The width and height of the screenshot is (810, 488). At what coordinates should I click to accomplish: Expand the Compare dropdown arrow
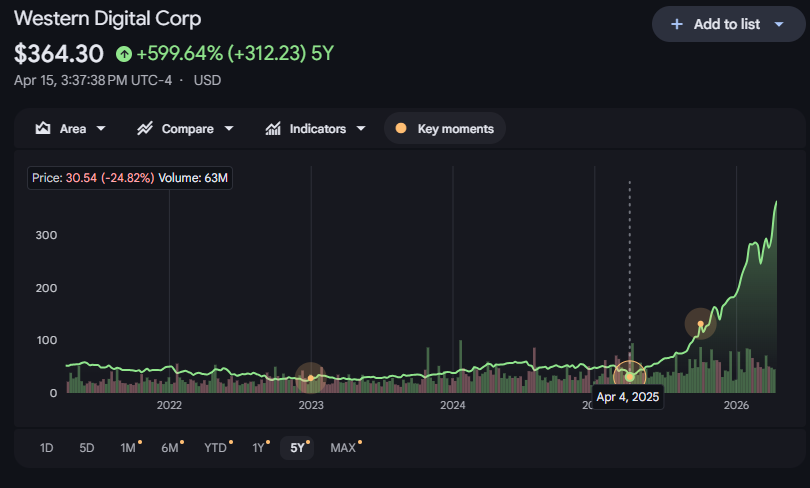pos(229,128)
